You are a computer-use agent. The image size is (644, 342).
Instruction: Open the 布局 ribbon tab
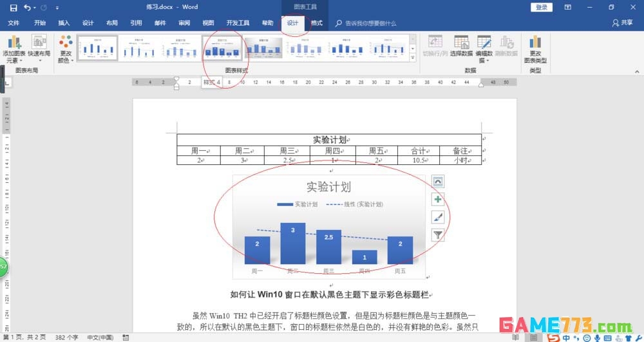pyautogui.click(x=111, y=23)
